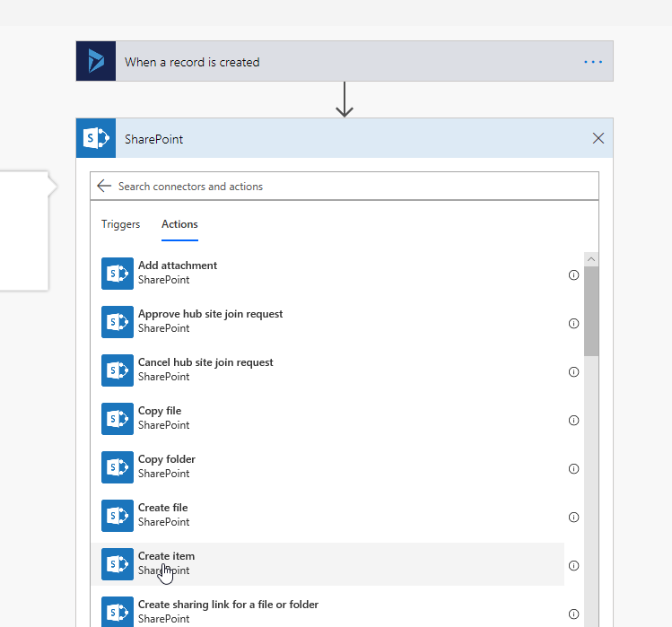Show info for Add attachment
Image resolution: width=672 pixels, height=627 pixels.
tap(573, 274)
